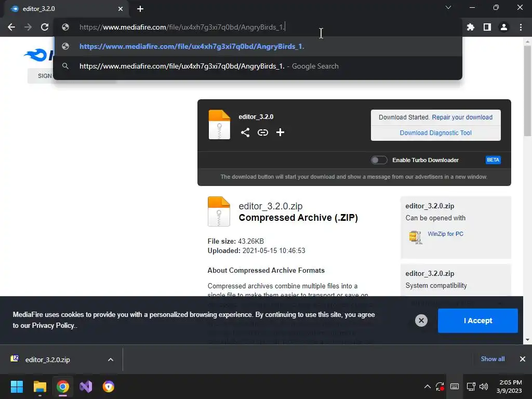Image resolution: width=532 pixels, height=399 pixels.
Task: Open the clock showing 2:05 PM
Action: tap(509, 387)
